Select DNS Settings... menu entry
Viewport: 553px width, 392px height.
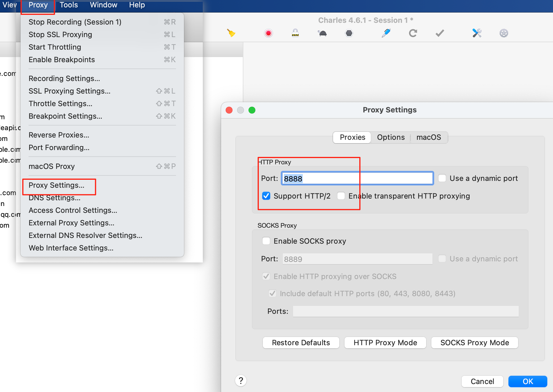pos(55,198)
